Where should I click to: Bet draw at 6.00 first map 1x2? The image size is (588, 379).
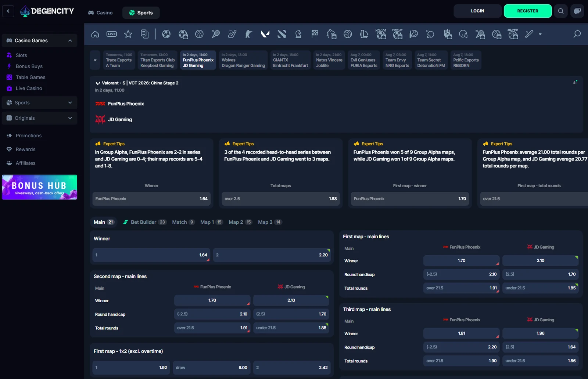pos(211,367)
